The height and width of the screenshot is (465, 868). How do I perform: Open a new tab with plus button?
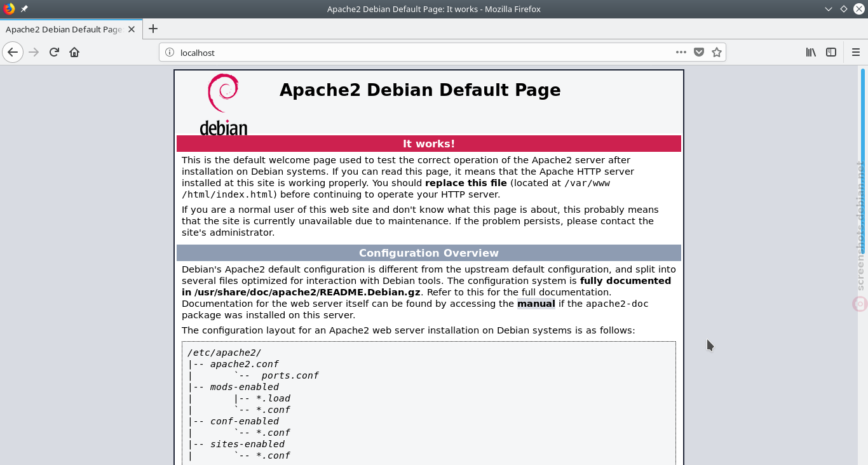coord(153,29)
